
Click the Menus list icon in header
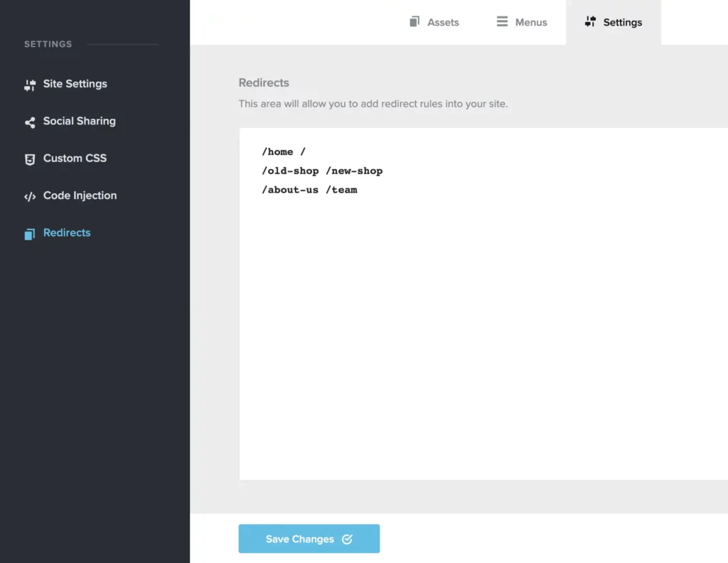pos(501,21)
